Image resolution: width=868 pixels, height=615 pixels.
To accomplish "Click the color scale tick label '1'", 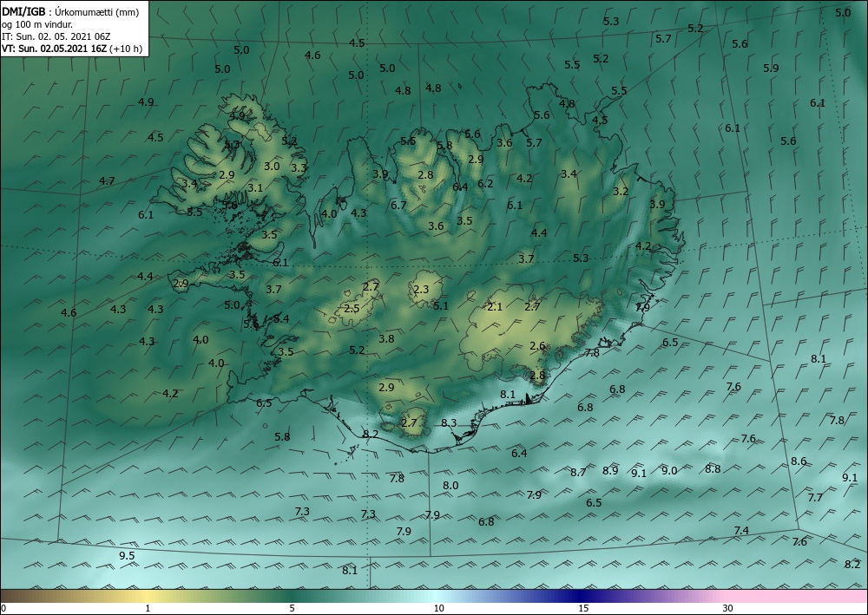I will pyautogui.click(x=148, y=608).
